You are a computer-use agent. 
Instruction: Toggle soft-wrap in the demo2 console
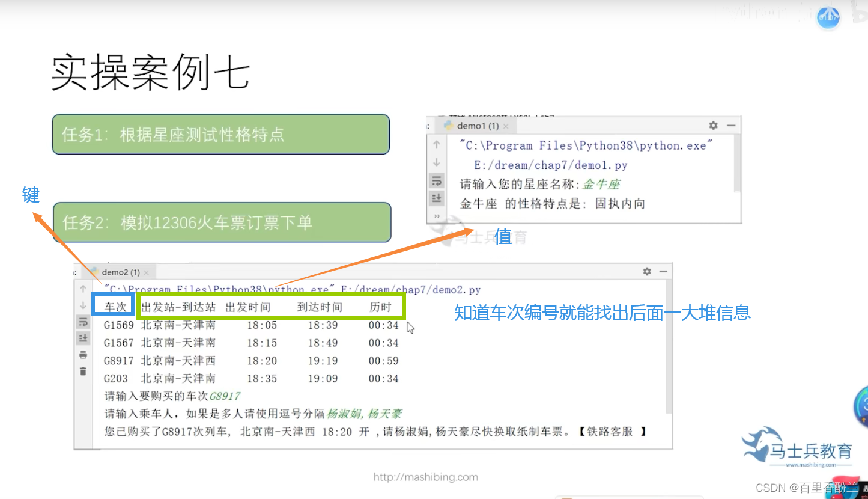tap(83, 322)
